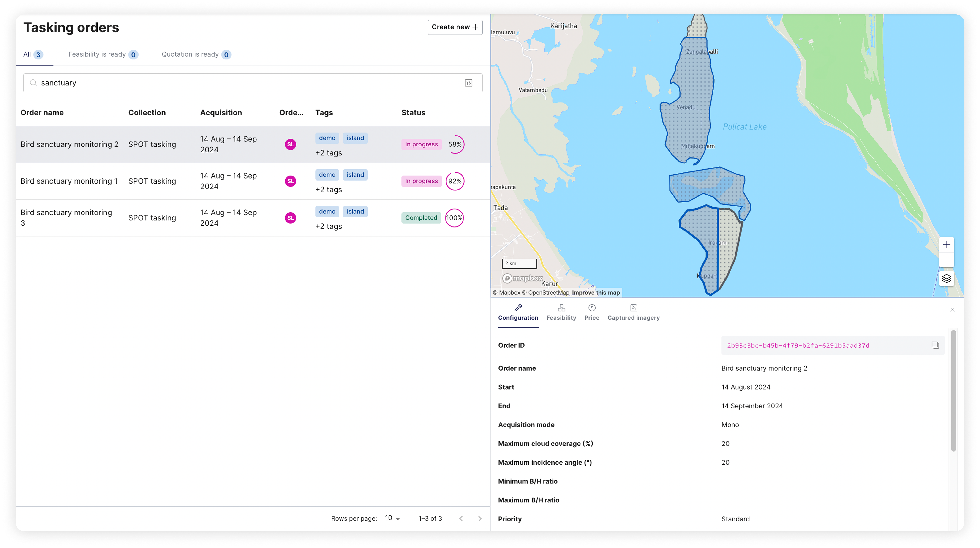Click the details panel vertical scrollbar
The height and width of the screenshot is (548, 980).
(x=953, y=391)
